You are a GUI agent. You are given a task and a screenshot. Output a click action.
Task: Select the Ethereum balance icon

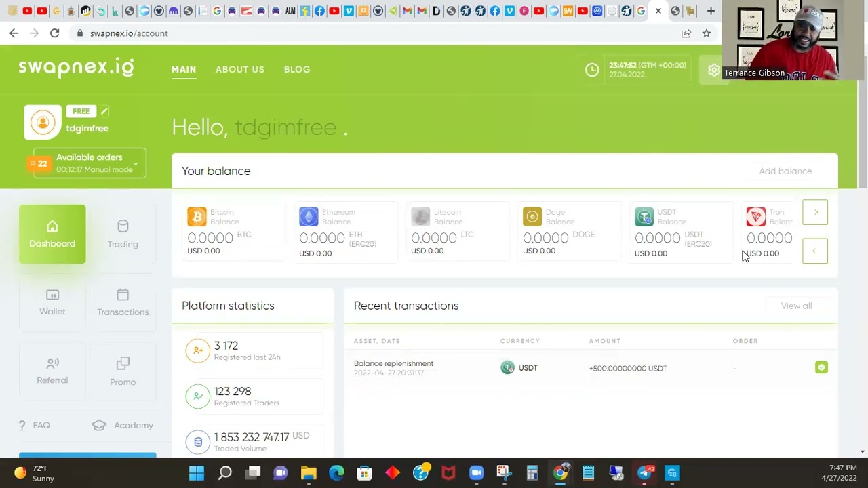coord(309,217)
